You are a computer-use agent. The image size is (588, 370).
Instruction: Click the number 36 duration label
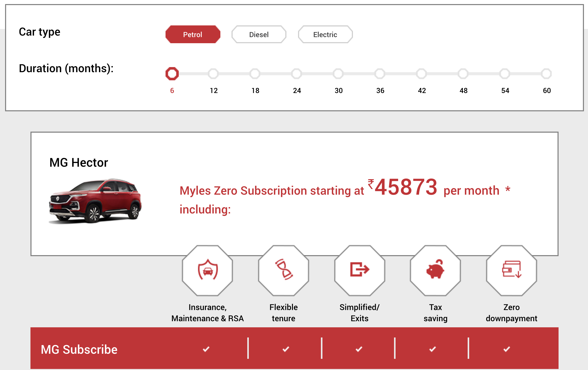click(380, 90)
